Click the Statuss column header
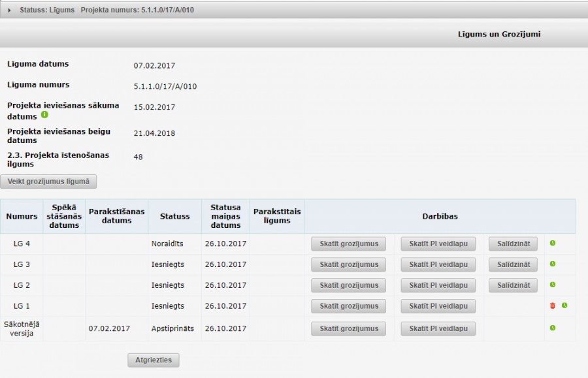 point(174,216)
